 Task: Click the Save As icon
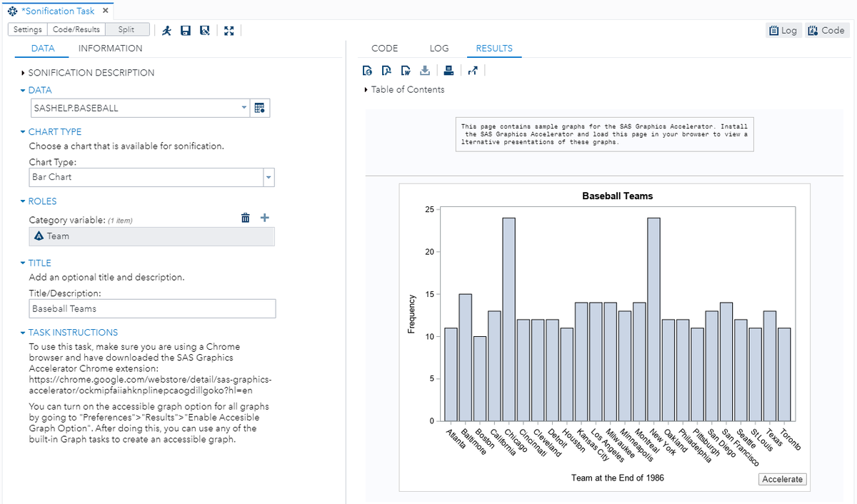205,30
